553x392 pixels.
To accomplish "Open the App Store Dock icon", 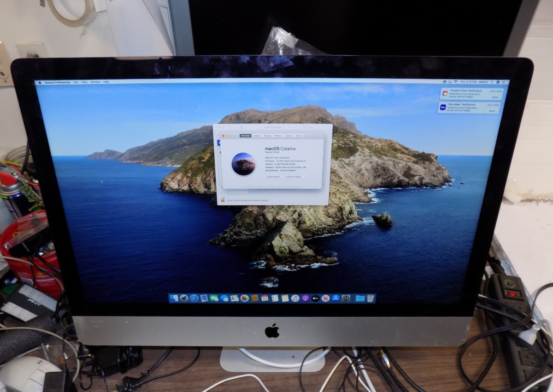I will [335, 298].
